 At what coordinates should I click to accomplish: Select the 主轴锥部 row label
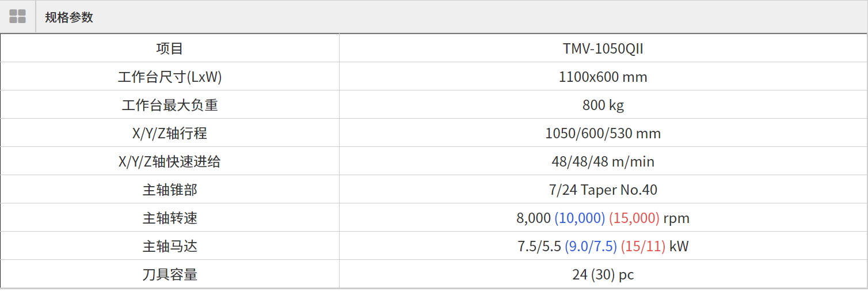pyautogui.click(x=169, y=190)
